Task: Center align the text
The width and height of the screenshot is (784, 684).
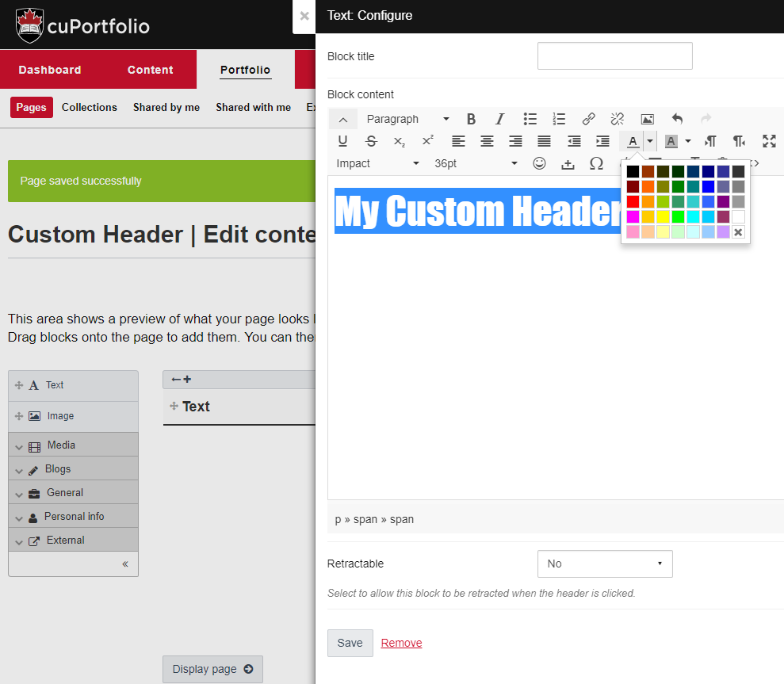Action: [487, 141]
